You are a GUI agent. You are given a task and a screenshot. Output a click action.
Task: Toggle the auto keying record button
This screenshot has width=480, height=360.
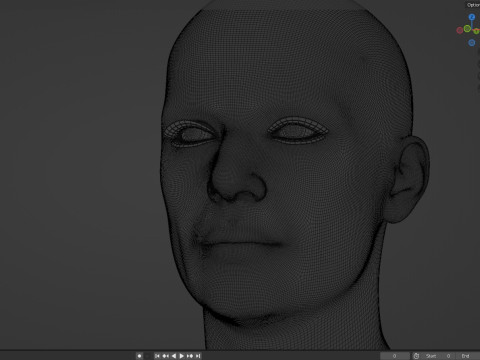coord(139,356)
